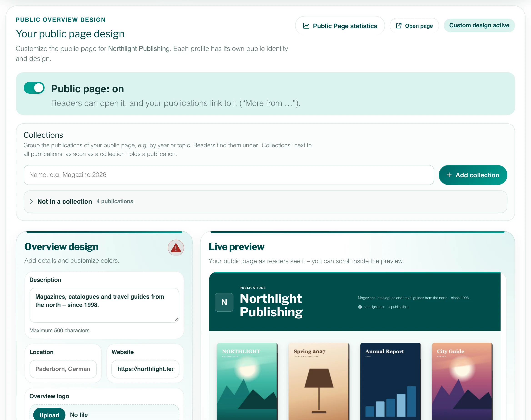Open the Spring 2027 cover thumbnail
The height and width of the screenshot is (420, 531).
(x=319, y=381)
